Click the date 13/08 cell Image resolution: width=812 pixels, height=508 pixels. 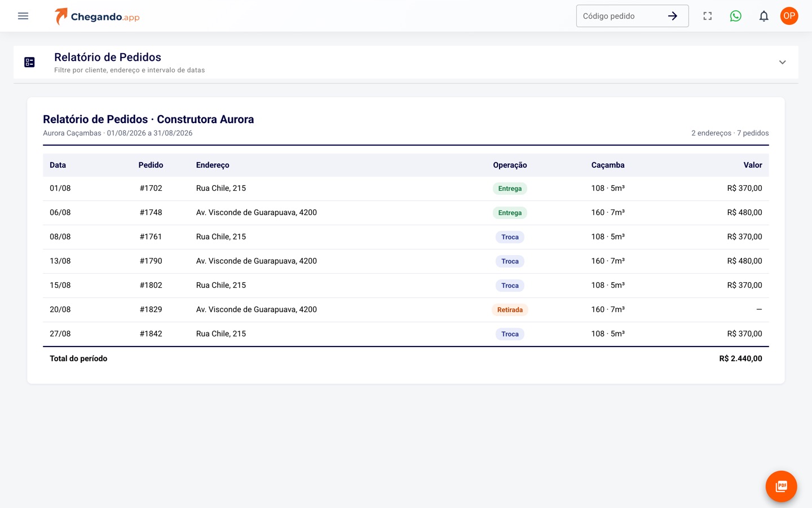(60, 261)
